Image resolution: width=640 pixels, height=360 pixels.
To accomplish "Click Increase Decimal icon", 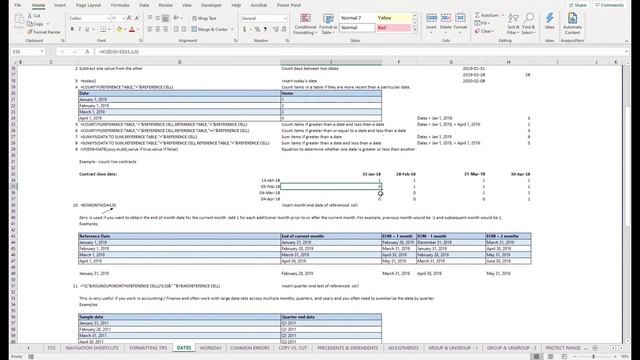I will coord(276,29).
